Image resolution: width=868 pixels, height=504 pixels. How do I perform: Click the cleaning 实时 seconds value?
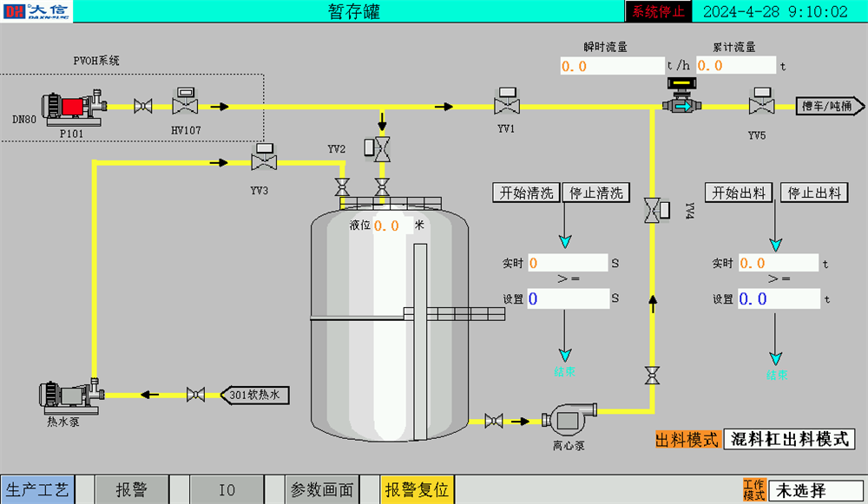point(568,263)
